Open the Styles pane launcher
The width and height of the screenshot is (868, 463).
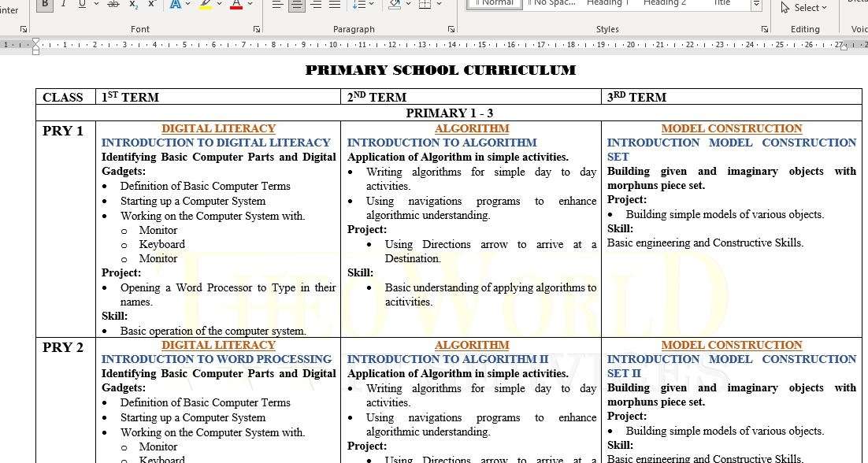click(765, 29)
